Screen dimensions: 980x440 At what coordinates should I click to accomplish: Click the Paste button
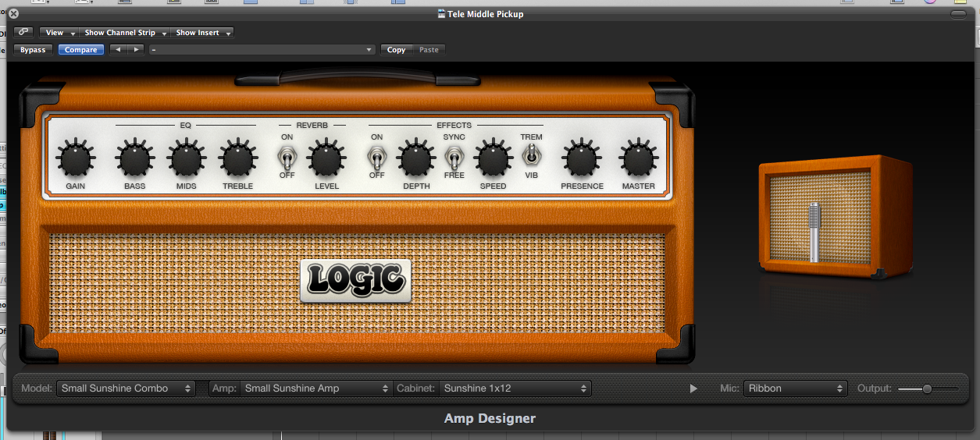tap(429, 49)
